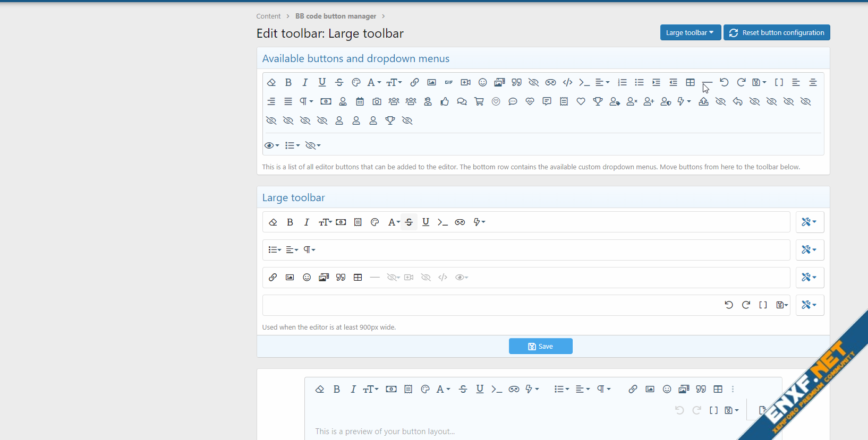Expand the tools dropdown for the undo/redo row
The height and width of the screenshot is (440, 868).
coord(809,305)
